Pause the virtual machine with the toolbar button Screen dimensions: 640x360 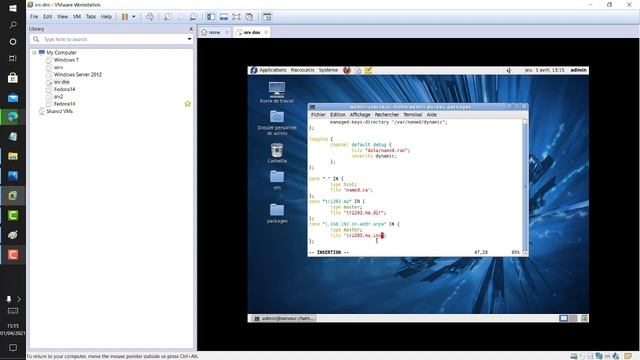click(x=125, y=17)
